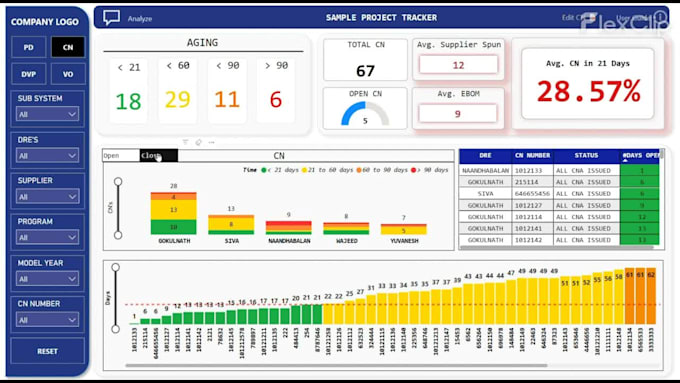Image resolution: width=680 pixels, height=383 pixels.
Task: Select the YUVANESH bar in CN chart
Action: point(404,229)
